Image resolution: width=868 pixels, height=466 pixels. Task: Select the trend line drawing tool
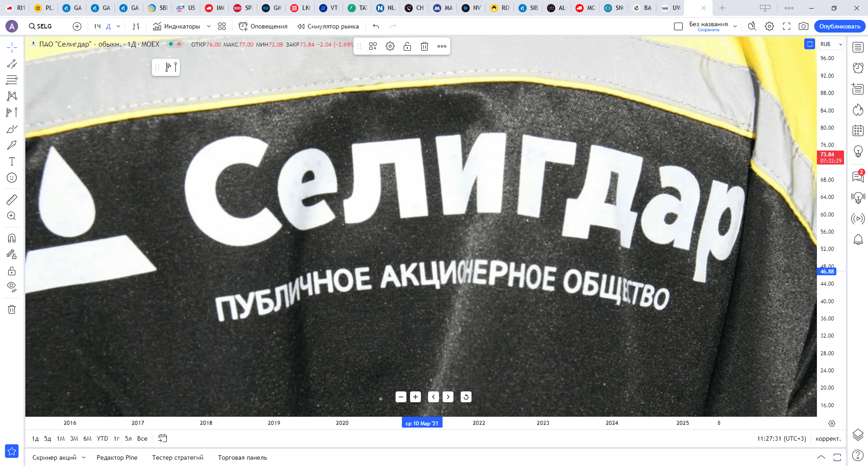(12, 64)
